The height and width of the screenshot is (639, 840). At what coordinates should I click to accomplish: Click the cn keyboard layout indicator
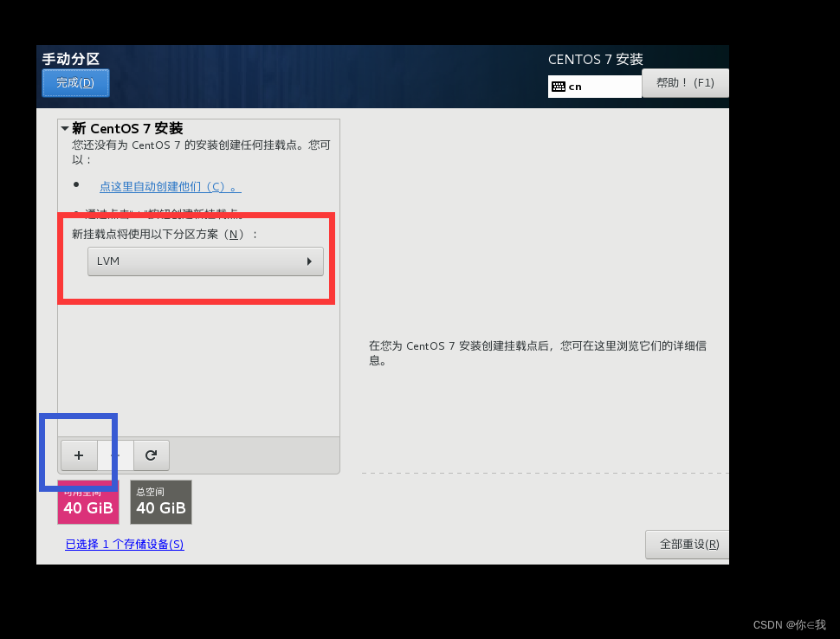[594, 87]
